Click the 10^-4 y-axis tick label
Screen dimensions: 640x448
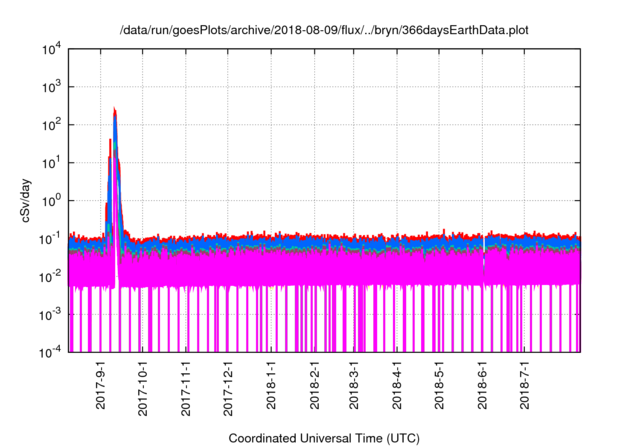[x=50, y=352]
